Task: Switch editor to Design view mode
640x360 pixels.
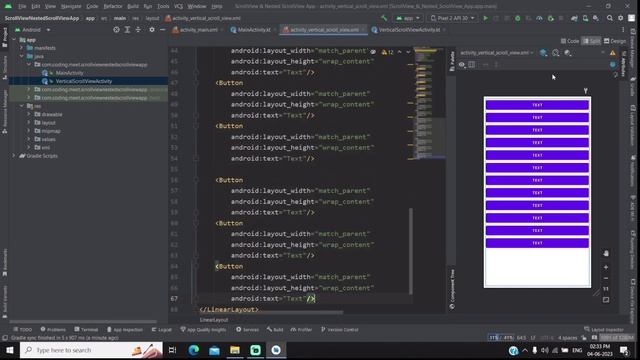Action: (x=615, y=41)
